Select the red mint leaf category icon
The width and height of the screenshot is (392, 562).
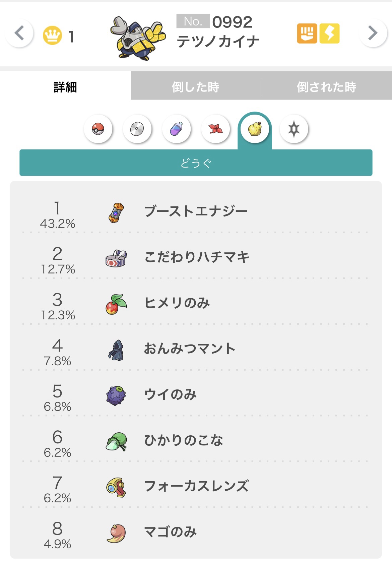click(x=215, y=129)
